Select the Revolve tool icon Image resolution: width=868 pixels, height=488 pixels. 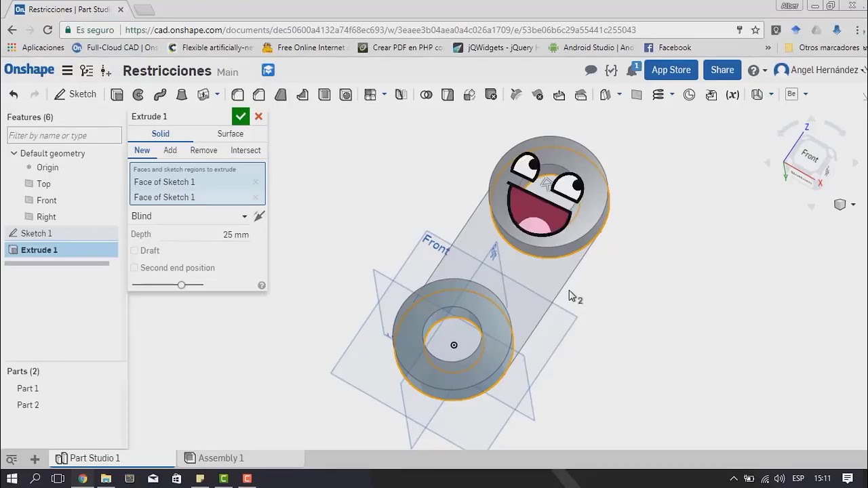tap(138, 94)
